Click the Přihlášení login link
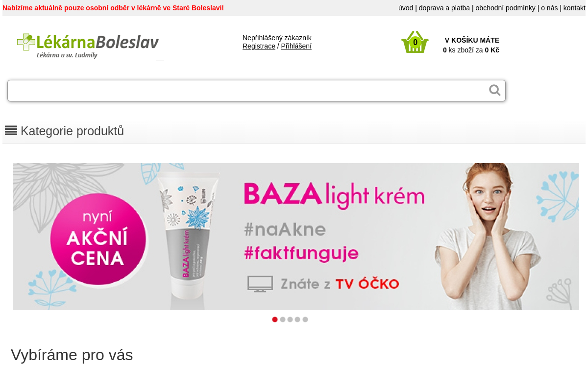The width and height of the screenshot is (588, 392). tap(296, 46)
